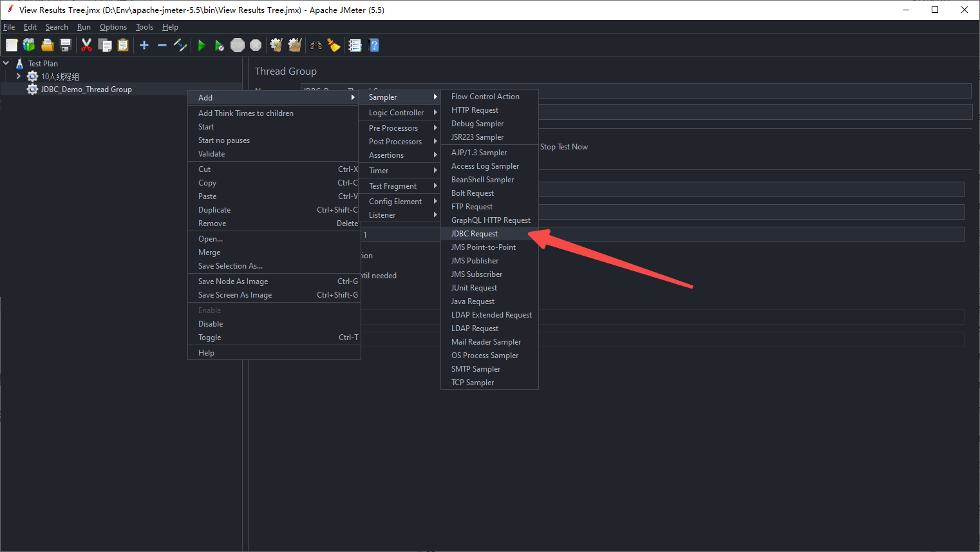Click the Expand All plus icon

[x=144, y=45]
